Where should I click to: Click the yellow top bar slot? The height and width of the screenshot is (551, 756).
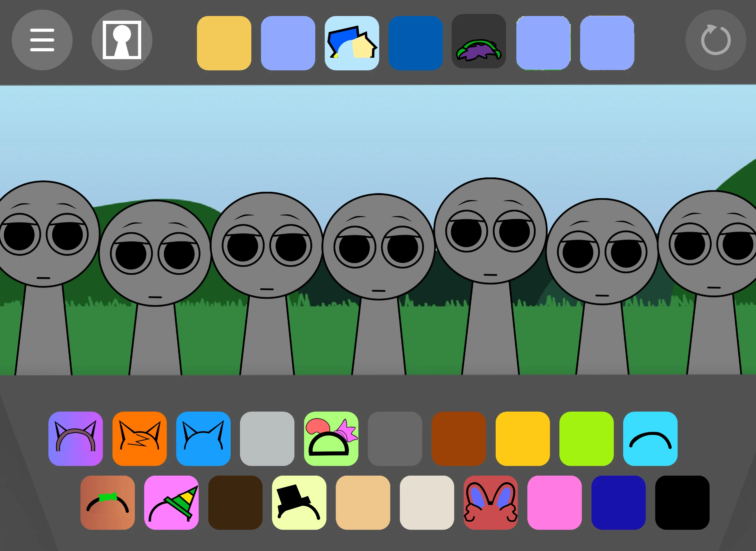[x=224, y=43]
